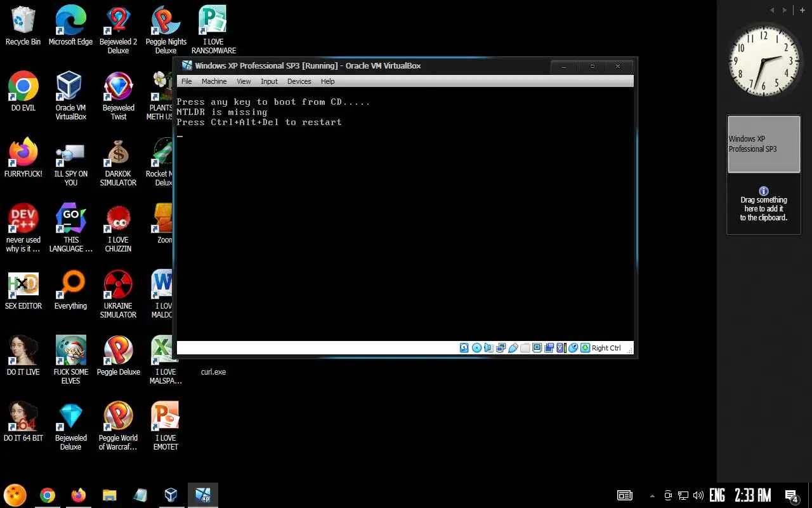Image resolution: width=812 pixels, height=508 pixels.
Task: Click the CPU virtualization indicator in VM status bar
Action: [561, 348]
